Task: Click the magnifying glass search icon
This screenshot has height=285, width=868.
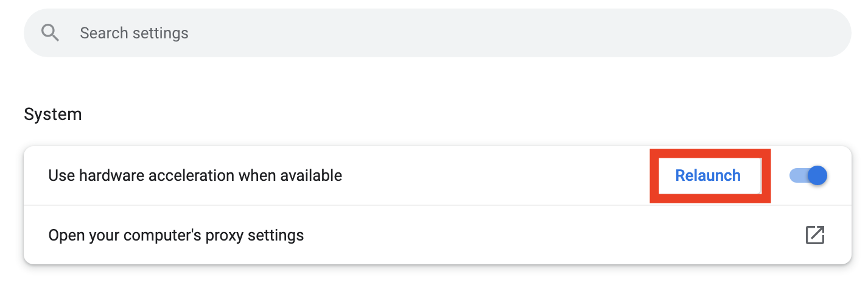Action: [51, 33]
